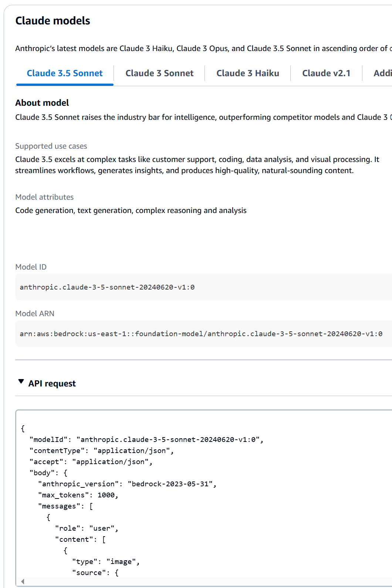Viewport: 392px width, 588px height.
Task: Click the Supported use cases label
Action: point(51,146)
